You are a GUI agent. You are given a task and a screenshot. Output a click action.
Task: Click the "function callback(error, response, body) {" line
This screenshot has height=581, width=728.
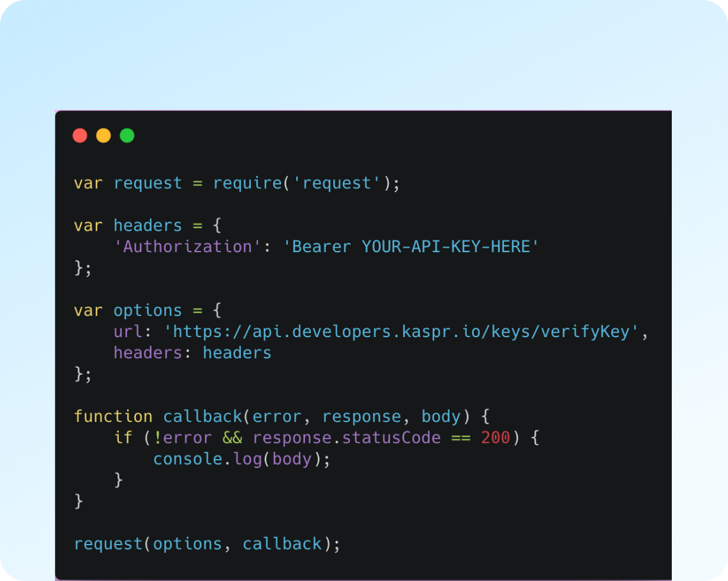click(282, 416)
